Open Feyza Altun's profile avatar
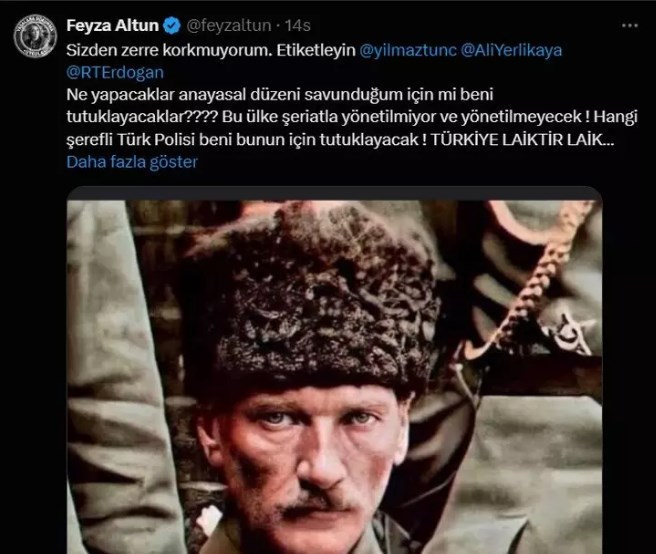656x554 pixels. click(x=35, y=36)
